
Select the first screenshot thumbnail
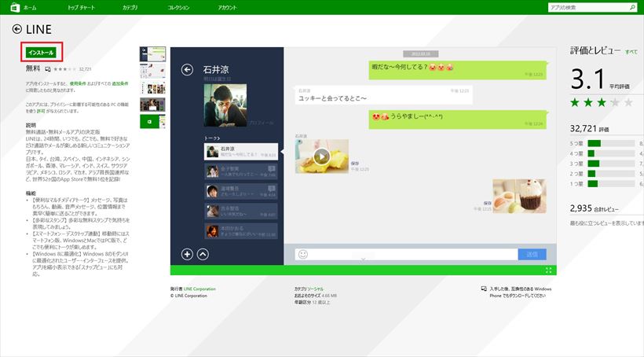pyautogui.click(x=152, y=54)
